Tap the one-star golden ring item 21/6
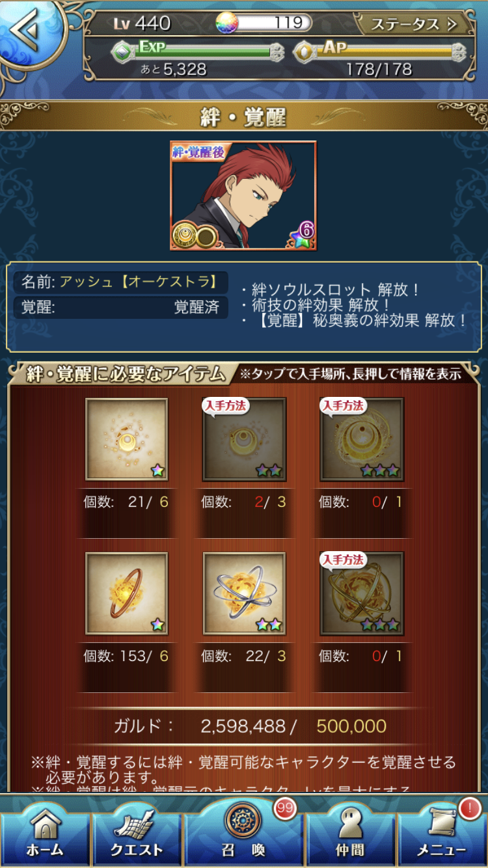This screenshot has height=868, width=488. pyautogui.click(x=127, y=440)
